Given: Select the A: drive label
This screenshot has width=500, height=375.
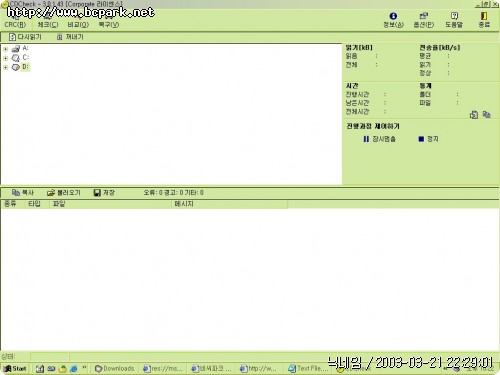Looking at the screenshot, I should tap(25, 48).
